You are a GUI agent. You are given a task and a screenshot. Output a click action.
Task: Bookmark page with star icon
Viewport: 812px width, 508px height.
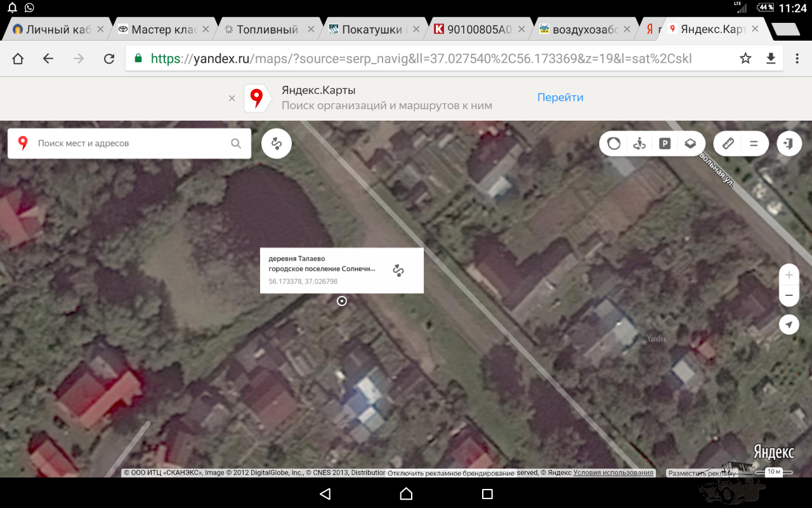click(x=745, y=59)
